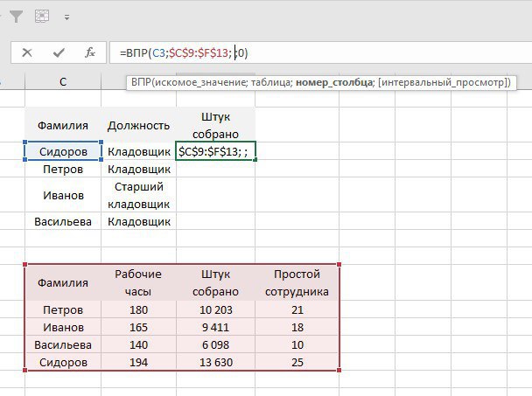Screen dimensions: 532x396
Task: Select the 'Рабочие часы' header cell
Action: tap(138, 282)
